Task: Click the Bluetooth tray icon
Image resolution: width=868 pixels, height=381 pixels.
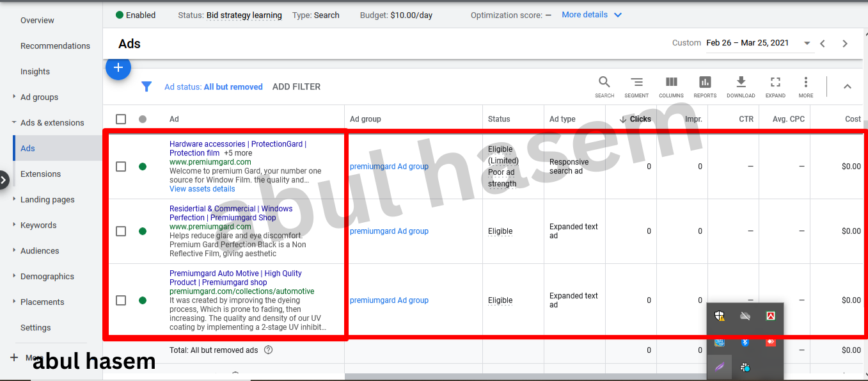Action: pyautogui.click(x=745, y=342)
